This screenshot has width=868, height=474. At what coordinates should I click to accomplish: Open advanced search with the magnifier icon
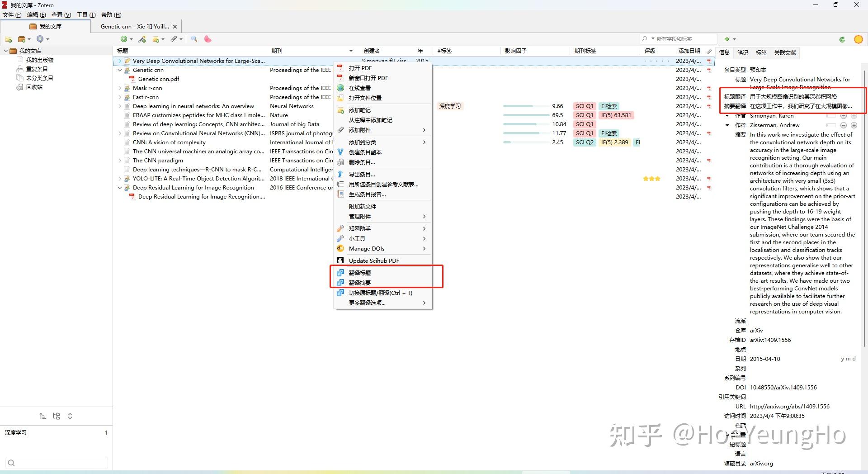tap(194, 39)
